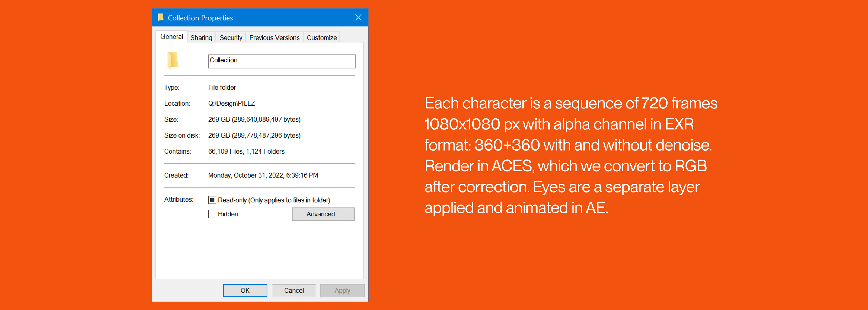Close the Collection Properties dialog

pyautogui.click(x=358, y=18)
